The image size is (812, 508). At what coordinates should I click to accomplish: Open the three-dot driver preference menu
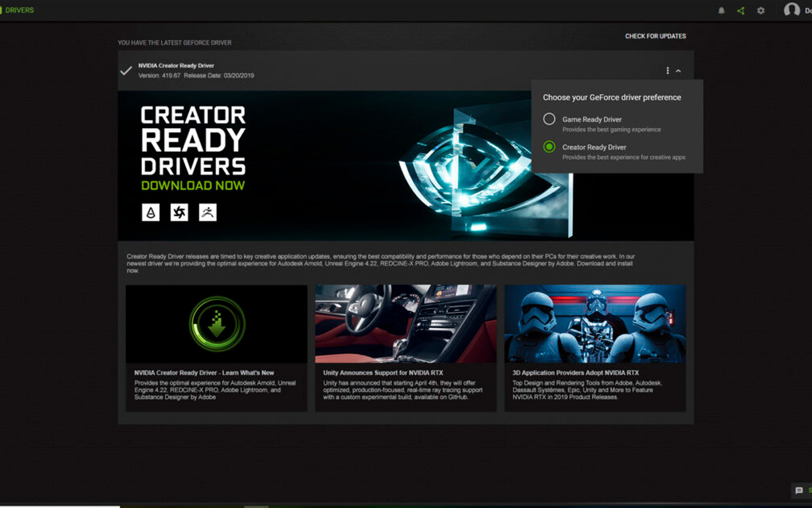[667, 71]
